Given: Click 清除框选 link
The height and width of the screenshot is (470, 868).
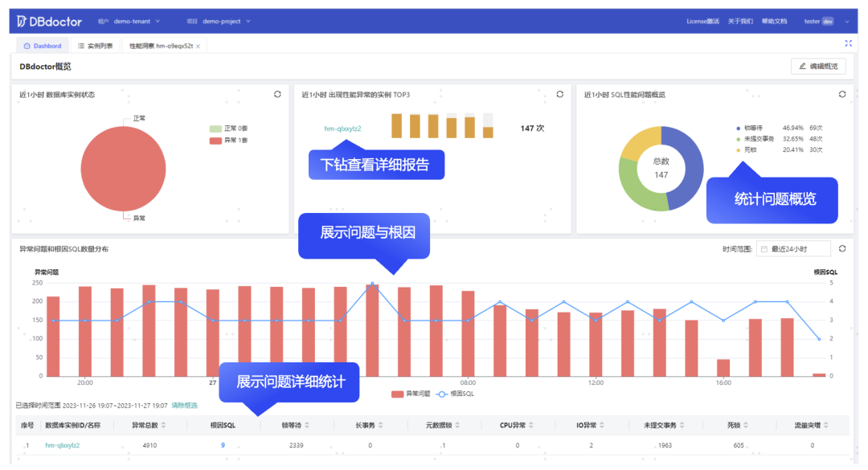Looking at the screenshot, I should 184,406.
